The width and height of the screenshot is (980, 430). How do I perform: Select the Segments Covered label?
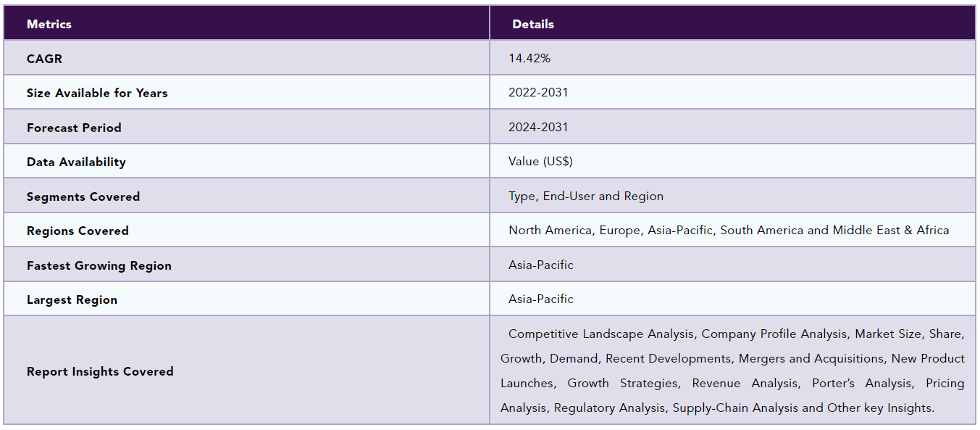click(x=83, y=197)
